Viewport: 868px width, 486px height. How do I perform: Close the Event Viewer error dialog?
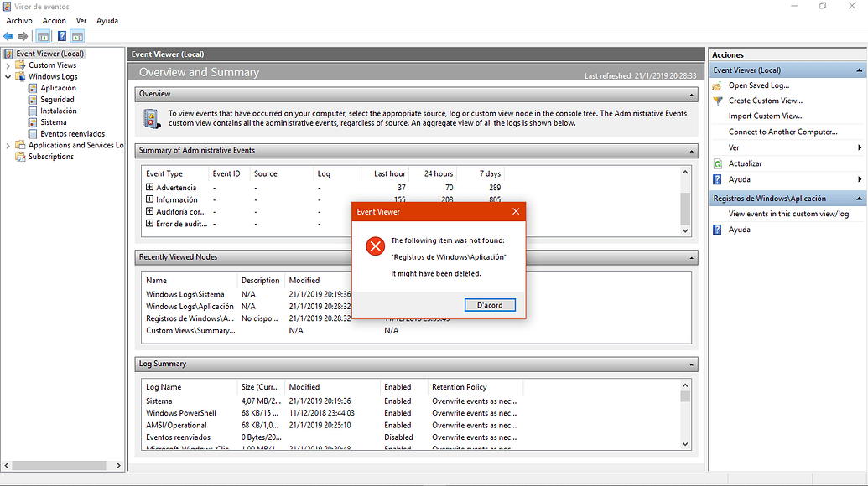pos(516,211)
